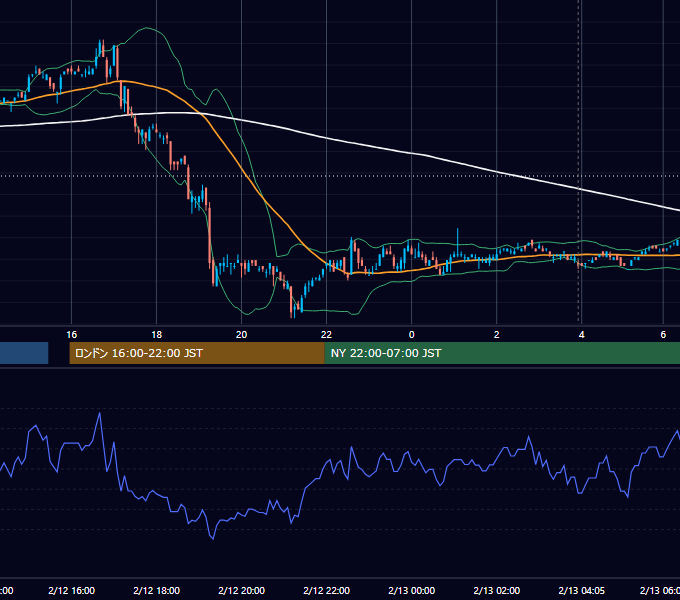Click the 20 hour label on price chart axis
Screen dimensions: 680x600
[x=242, y=335]
